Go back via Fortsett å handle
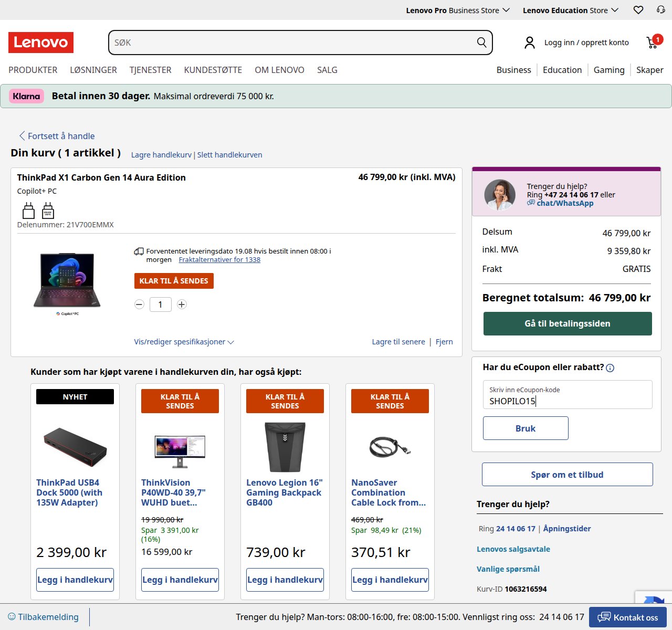672x630 pixels. coord(57,136)
